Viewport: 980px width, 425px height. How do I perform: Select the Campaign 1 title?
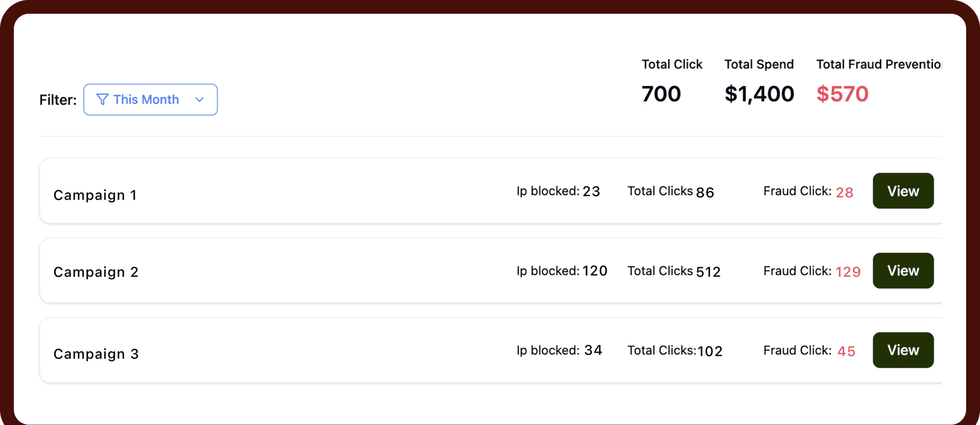pos(95,195)
